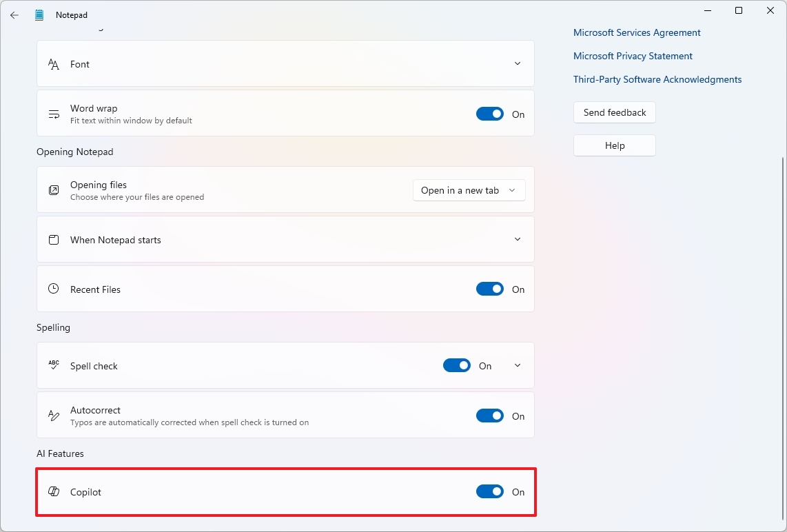Maximize the Notepad window
Viewport: 787px width, 532px height.
click(x=739, y=10)
